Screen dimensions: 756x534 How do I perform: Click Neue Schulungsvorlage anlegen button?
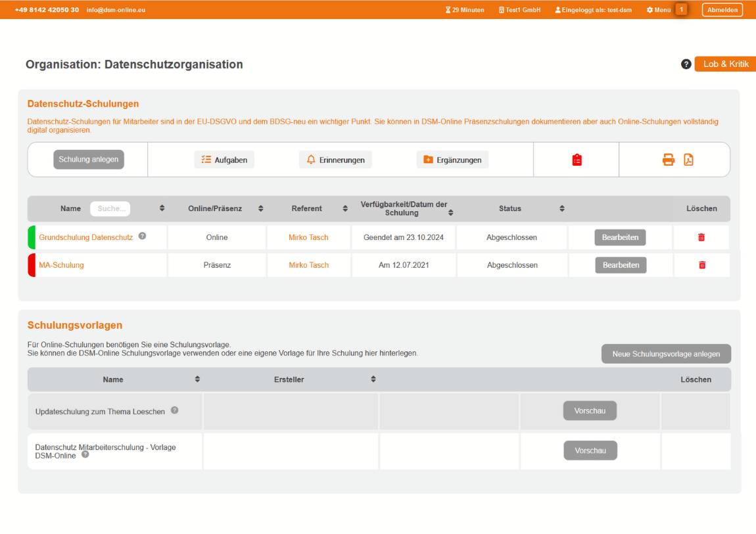click(665, 354)
